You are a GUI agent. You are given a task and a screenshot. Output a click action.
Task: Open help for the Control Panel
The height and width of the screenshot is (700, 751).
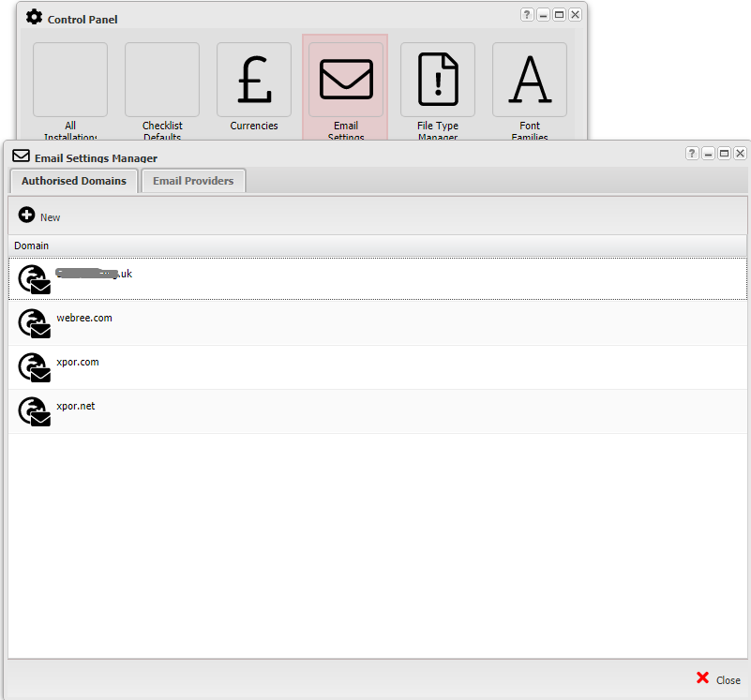526,14
